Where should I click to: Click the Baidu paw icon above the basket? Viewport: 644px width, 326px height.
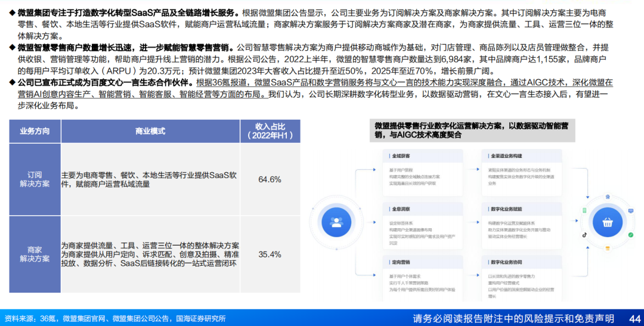(608, 197)
